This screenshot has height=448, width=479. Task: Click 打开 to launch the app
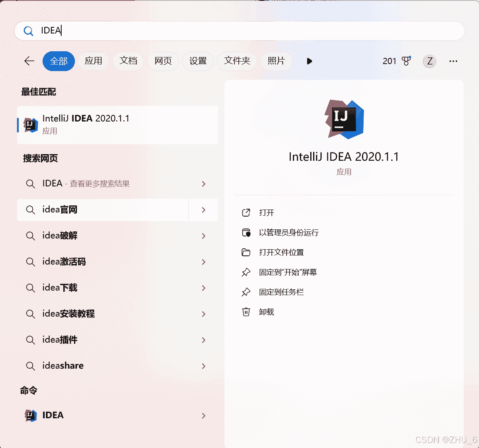266,213
